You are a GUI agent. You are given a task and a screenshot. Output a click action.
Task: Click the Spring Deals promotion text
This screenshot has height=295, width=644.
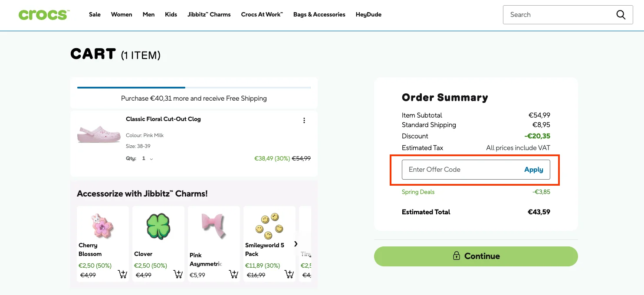[x=418, y=192]
